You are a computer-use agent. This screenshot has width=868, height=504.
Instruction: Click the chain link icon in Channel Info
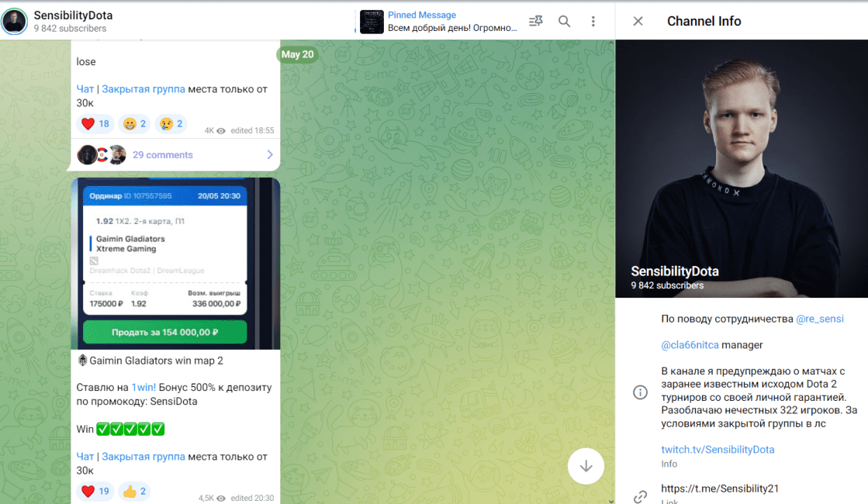click(x=640, y=496)
